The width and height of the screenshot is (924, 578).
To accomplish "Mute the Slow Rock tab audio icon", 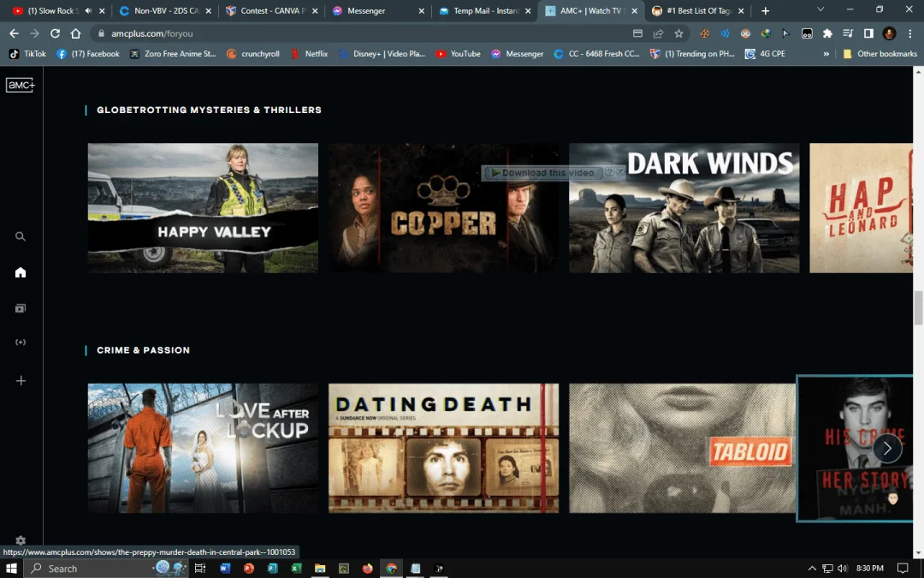I will (88, 10).
